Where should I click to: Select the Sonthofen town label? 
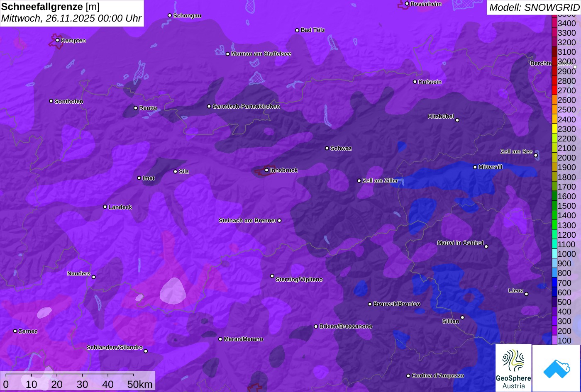69,101
